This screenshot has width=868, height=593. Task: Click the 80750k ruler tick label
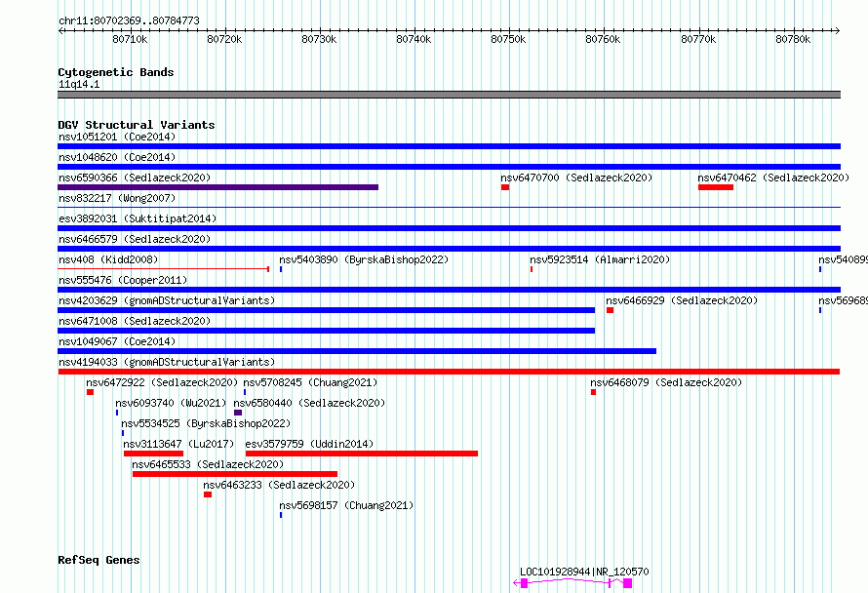click(508, 39)
